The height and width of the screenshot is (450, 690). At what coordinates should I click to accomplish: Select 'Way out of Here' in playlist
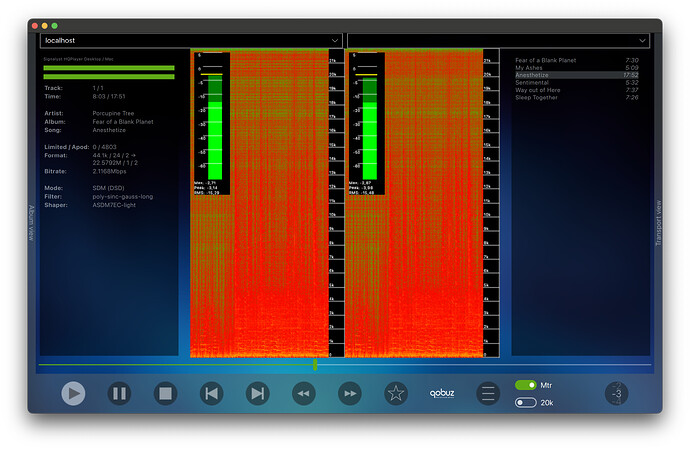point(577,90)
